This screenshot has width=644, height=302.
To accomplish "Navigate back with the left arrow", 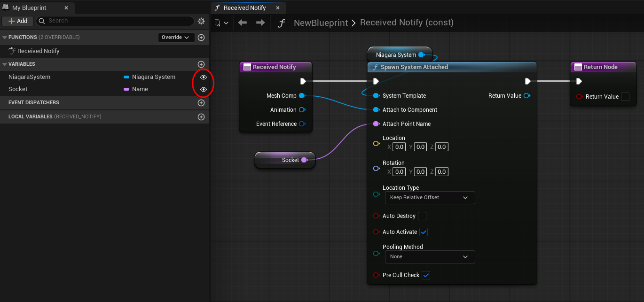I will tap(243, 23).
